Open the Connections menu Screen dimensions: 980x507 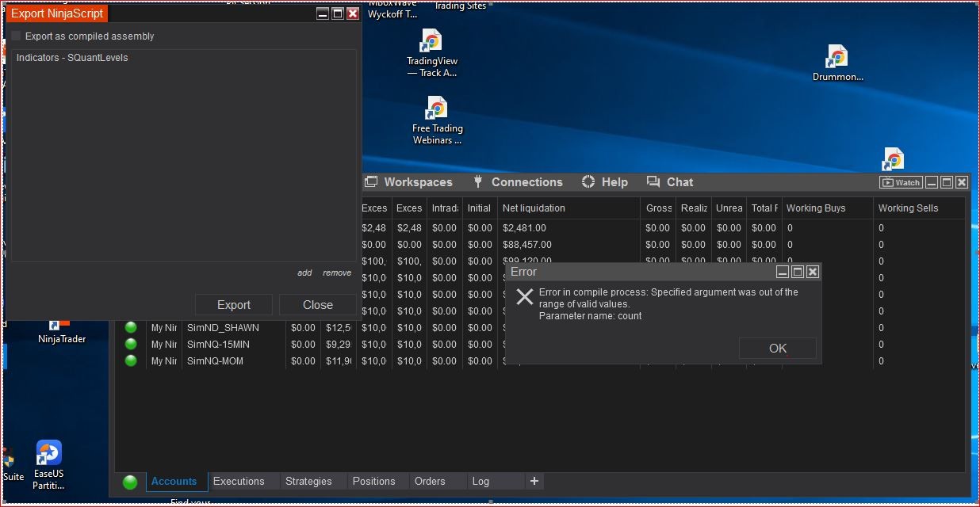click(x=518, y=182)
